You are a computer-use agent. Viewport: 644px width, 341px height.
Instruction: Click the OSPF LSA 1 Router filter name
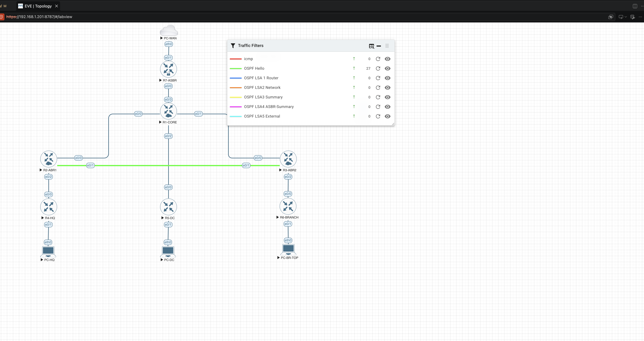click(261, 78)
